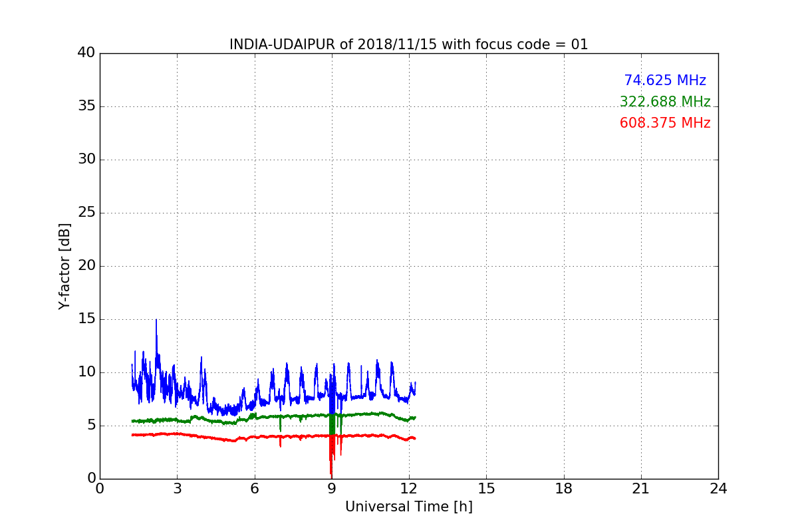Select the 608.375 MHz legend label
The width and height of the screenshot is (798, 532).
coord(665,123)
